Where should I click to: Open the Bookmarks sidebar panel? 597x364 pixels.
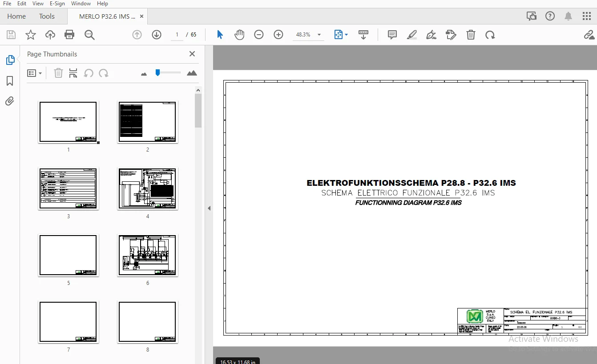tap(10, 81)
